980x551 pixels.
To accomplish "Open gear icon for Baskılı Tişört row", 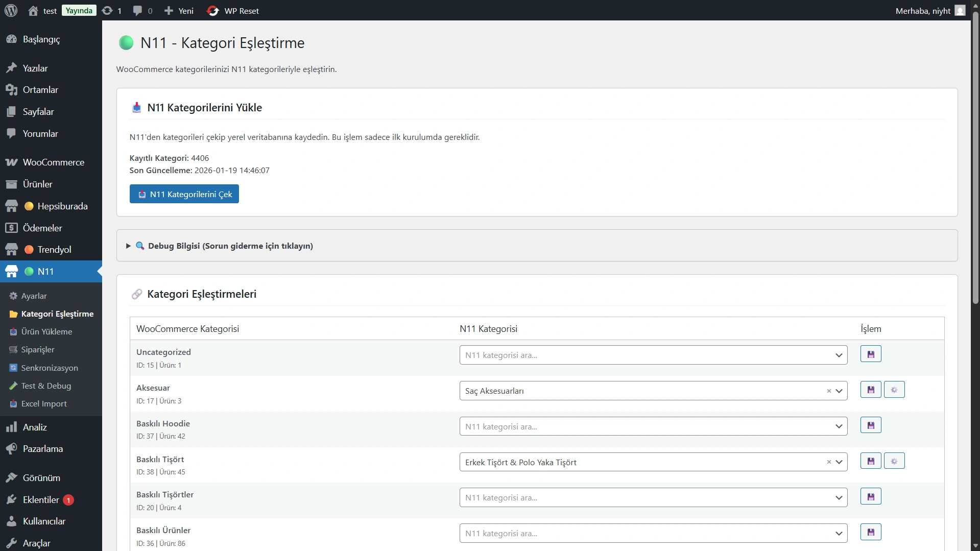I will 894,462.
